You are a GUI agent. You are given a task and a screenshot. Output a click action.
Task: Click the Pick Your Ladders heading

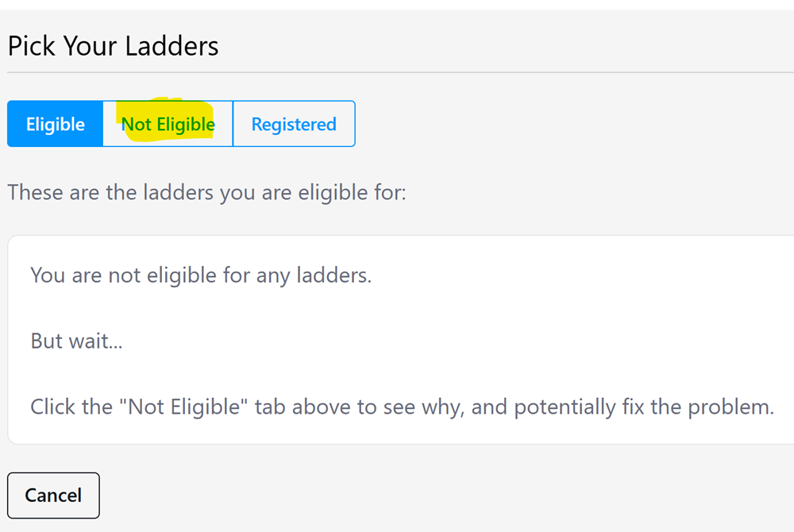113,46
